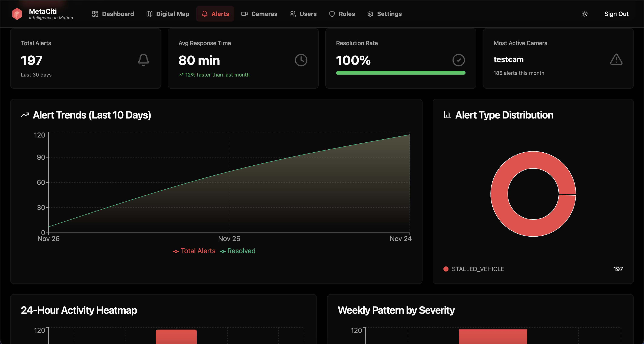Image resolution: width=644 pixels, height=344 pixels.
Task: Select the Alerts tab in navigation
Action: (215, 14)
